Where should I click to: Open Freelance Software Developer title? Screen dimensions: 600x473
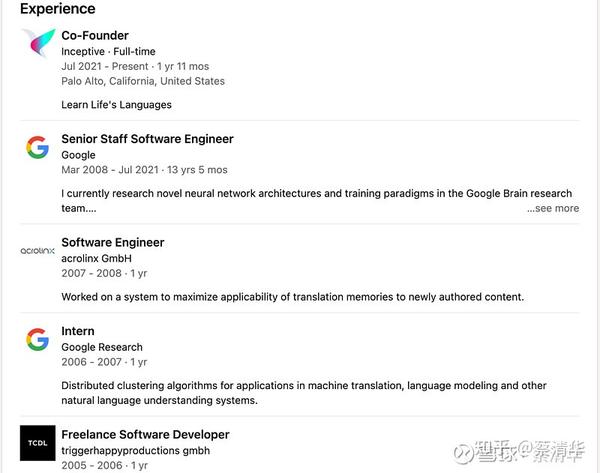click(x=145, y=434)
